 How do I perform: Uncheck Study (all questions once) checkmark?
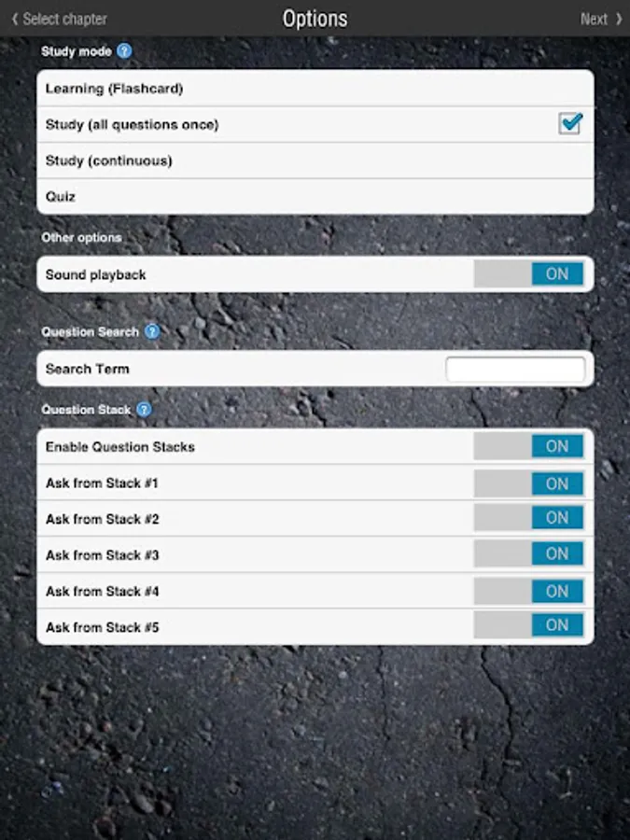point(570,123)
